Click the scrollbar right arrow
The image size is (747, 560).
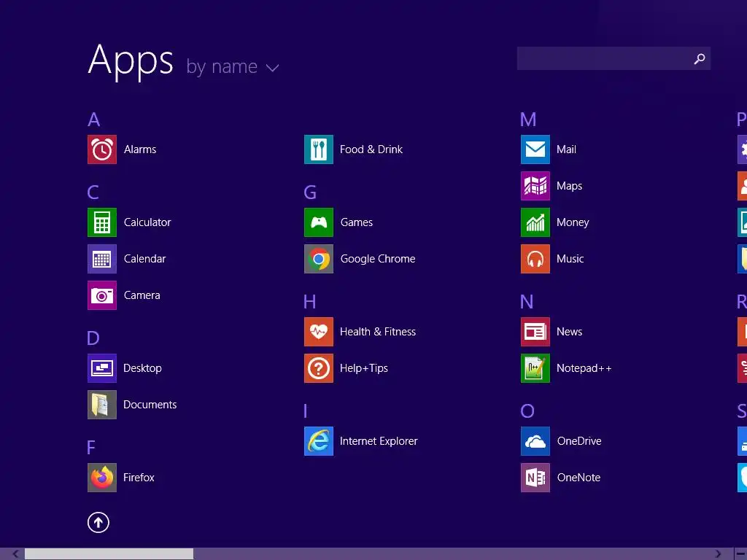[x=718, y=554]
